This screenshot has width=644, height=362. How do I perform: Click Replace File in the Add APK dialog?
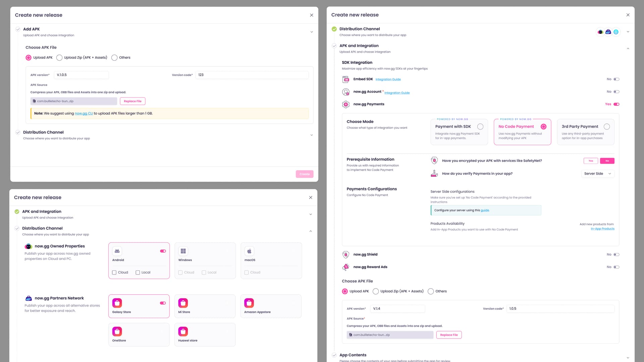tap(132, 101)
